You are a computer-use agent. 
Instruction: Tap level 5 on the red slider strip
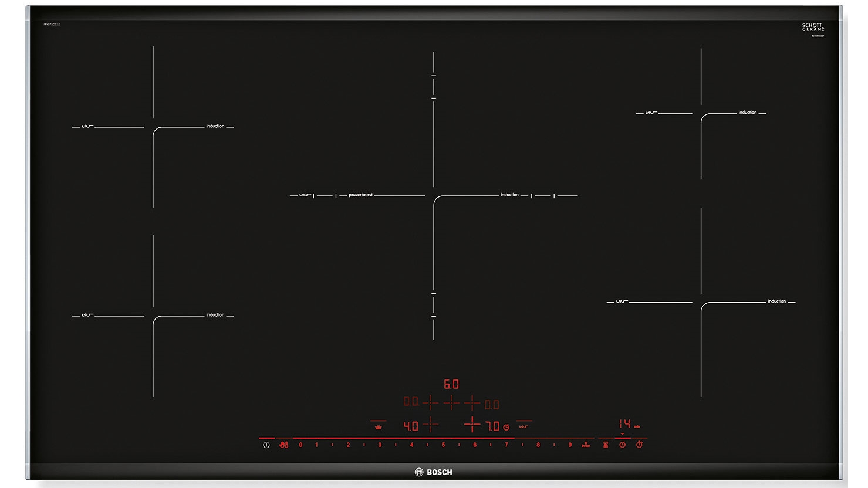(x=443, y=445)
